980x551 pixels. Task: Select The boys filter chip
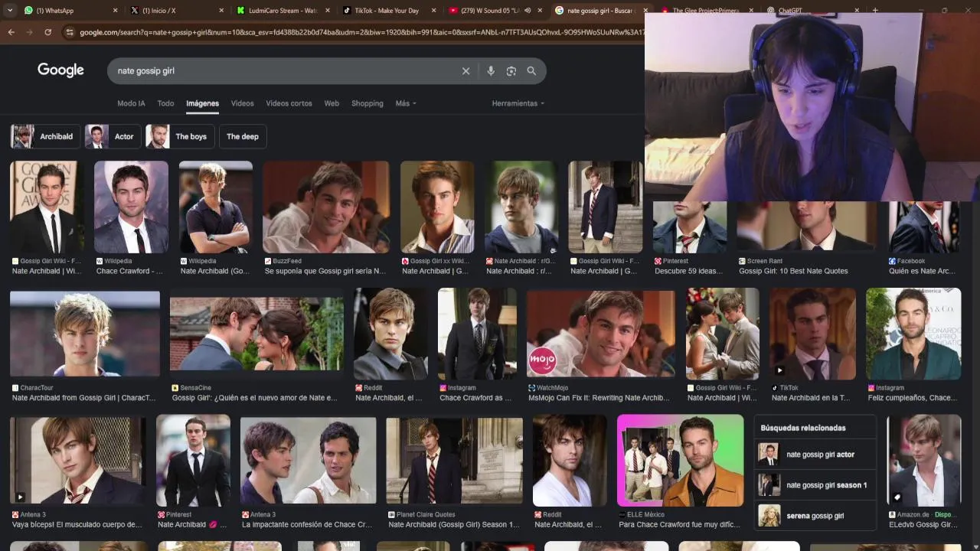[x=180, y=136]
